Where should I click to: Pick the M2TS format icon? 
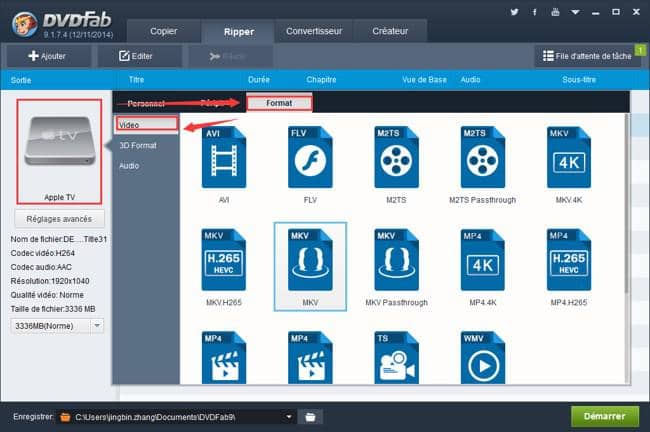click(396, 157)
